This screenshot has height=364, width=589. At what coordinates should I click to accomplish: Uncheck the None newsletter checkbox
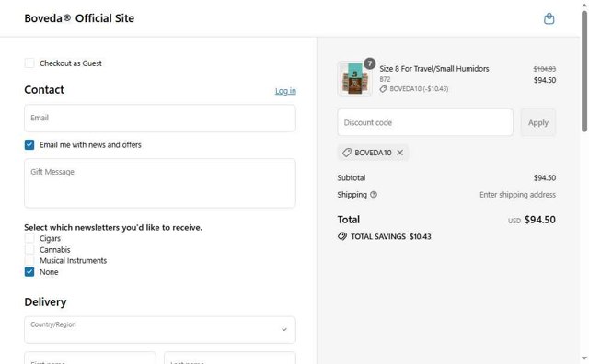[x=29, y=272]
